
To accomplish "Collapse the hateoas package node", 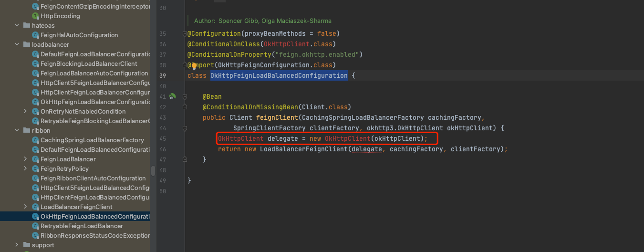I will (x=17, y=25).
